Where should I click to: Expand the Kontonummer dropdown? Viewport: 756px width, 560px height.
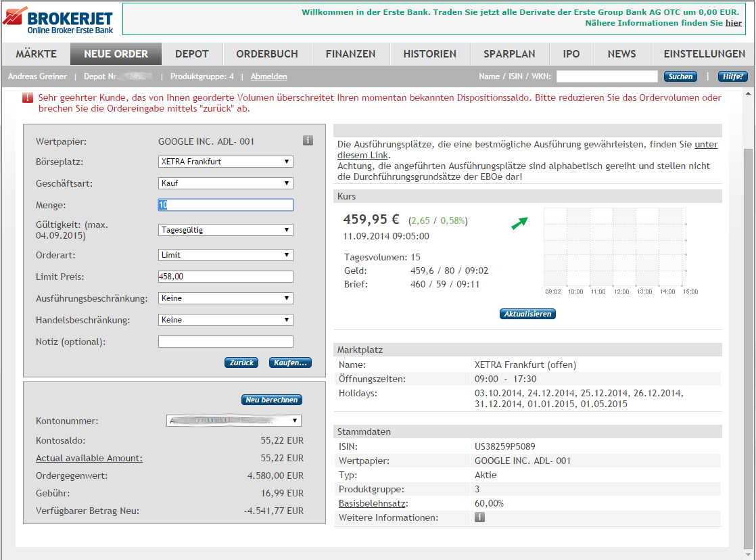(234, 421)
